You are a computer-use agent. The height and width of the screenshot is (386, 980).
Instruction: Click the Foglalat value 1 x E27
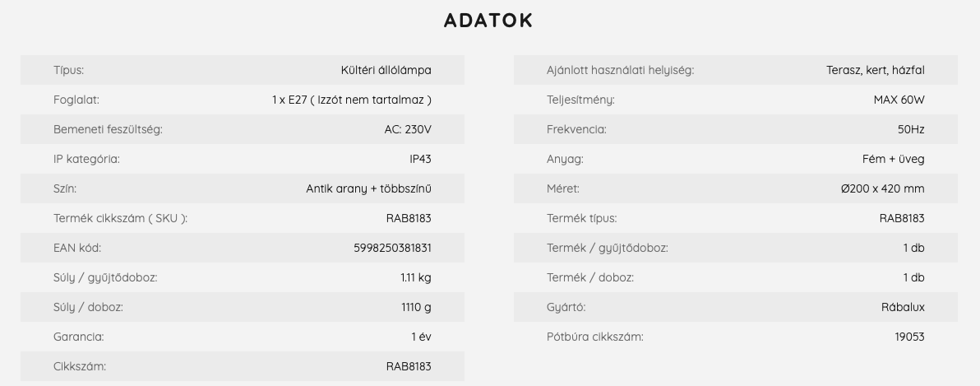point(352,100)
